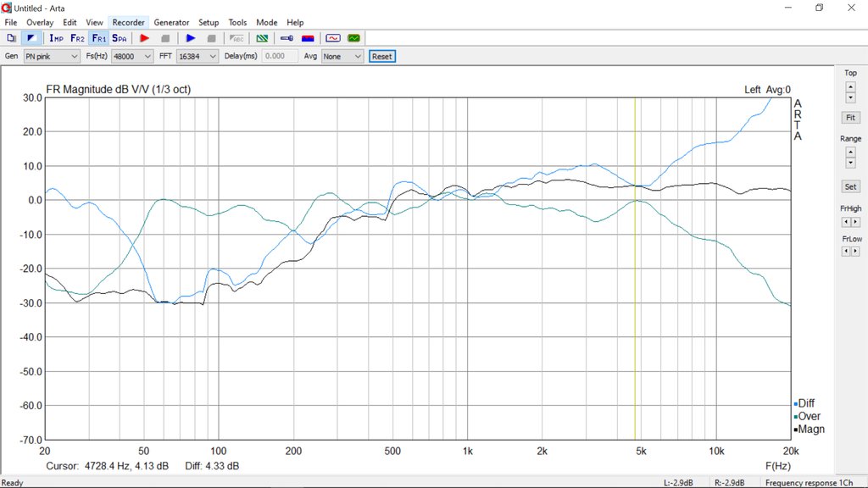Switch to FR2 dual-channel frequency response mode
868x488 pixels.
pos(77,38)
